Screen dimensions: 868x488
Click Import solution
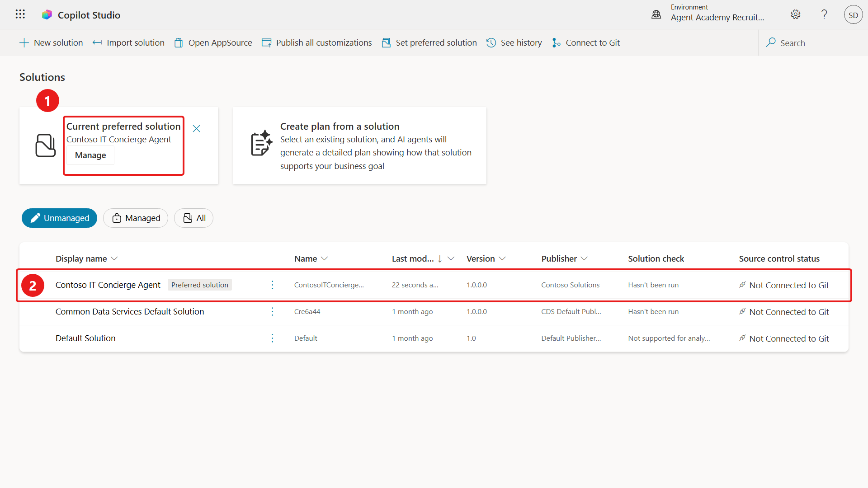point(128,42)
